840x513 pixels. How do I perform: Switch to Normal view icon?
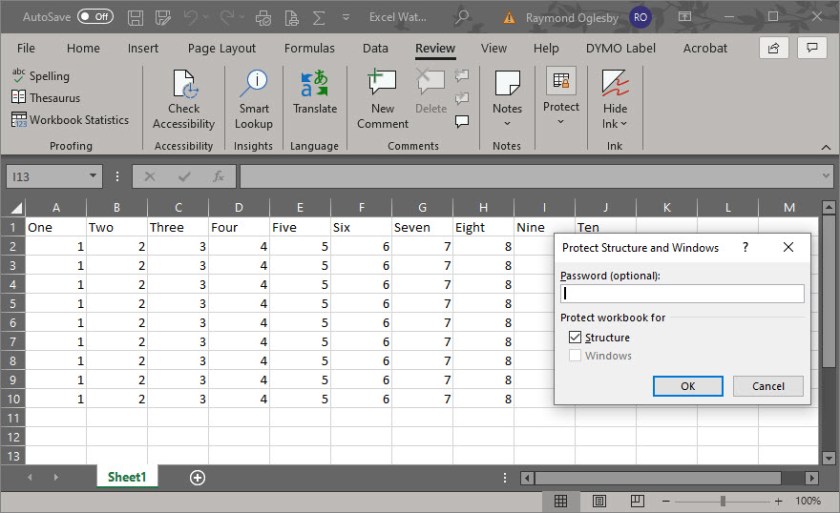(x=560, y=501)
